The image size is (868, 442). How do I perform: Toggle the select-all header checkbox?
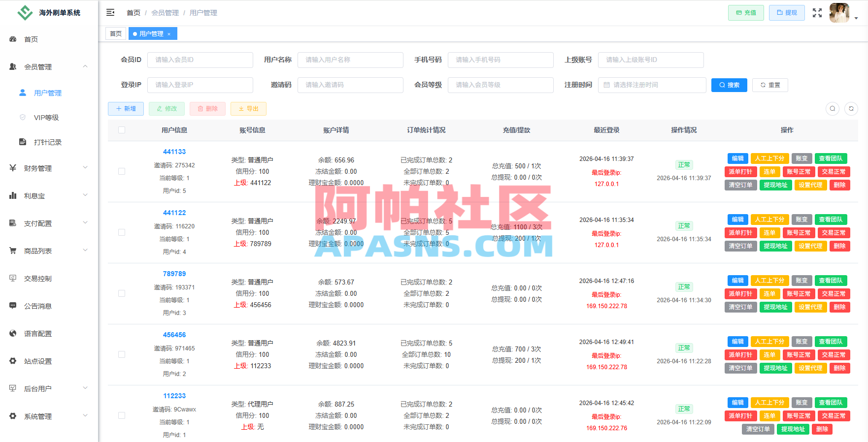point(122,130)
